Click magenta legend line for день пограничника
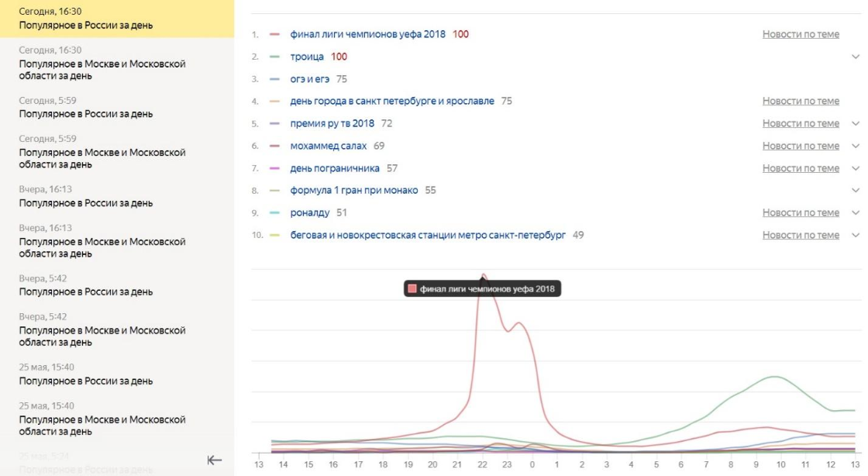Image resolution: width=868 pixels, height=476 pixels. (x=274, y=168)
